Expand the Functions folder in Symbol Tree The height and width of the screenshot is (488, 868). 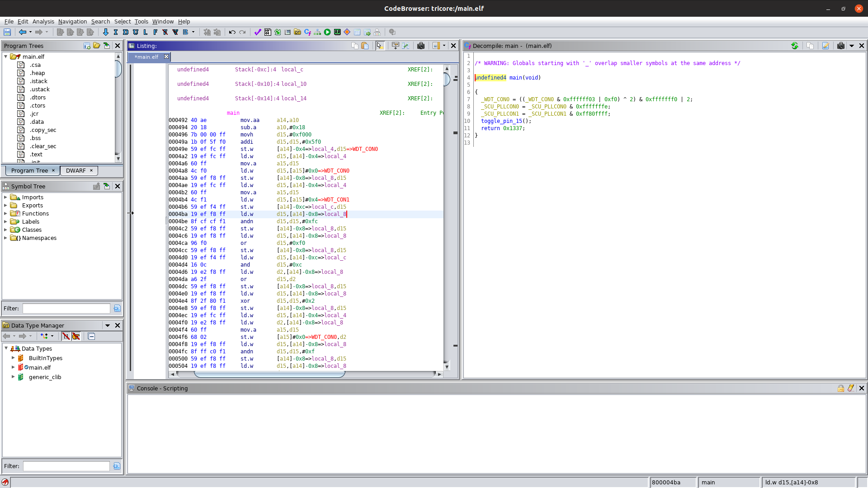[x=5, y=214]
